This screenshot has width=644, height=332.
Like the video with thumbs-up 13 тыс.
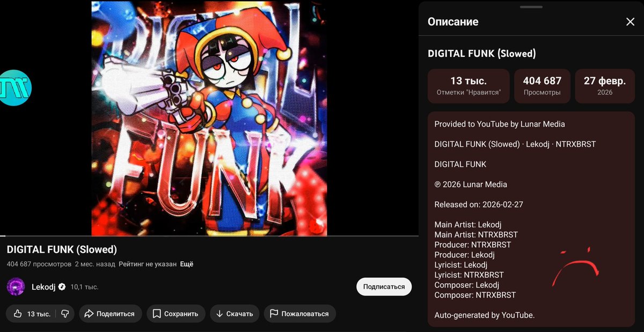[31, 314]
